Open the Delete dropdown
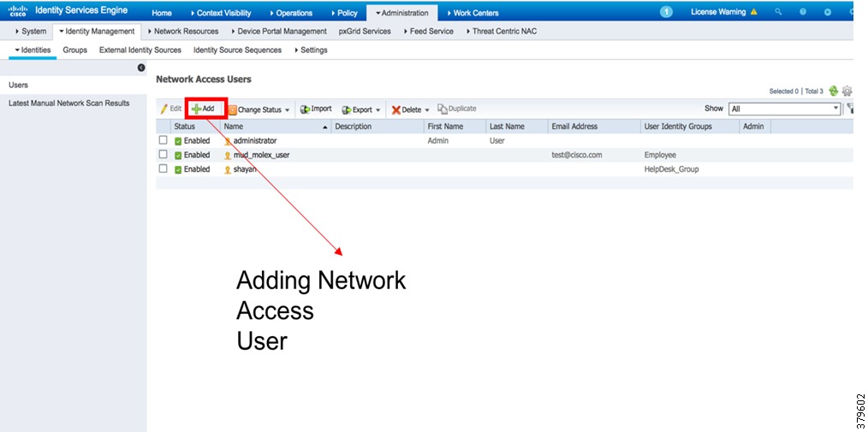 pyautogui.click(x=411, y=109)
